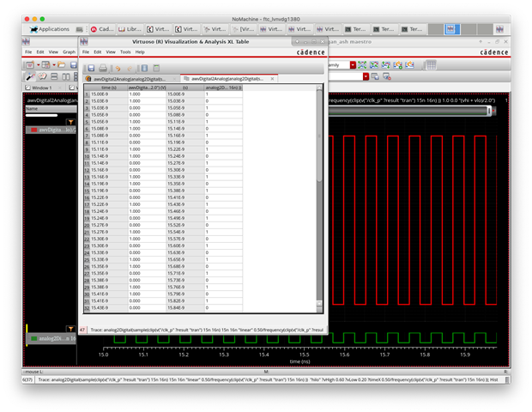Viewport: 532px width, 412px height.
Task: Click the green swatch of the analog2Di trace
Action: pos(34,338)
